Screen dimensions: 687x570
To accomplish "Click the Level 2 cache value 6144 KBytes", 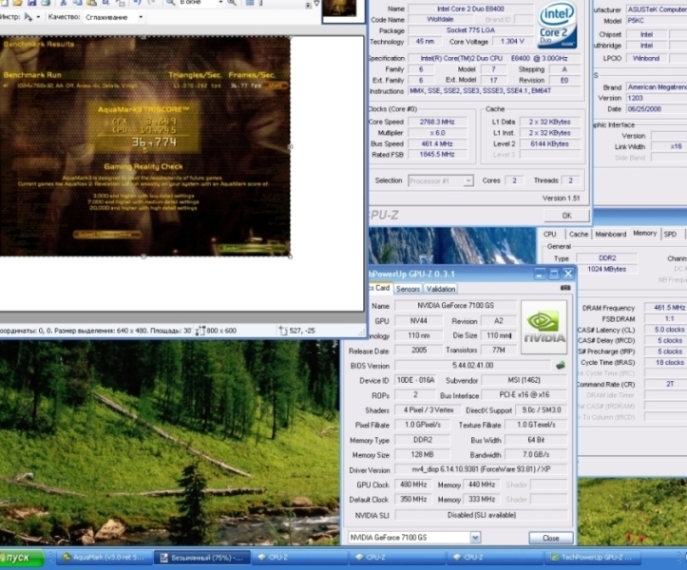I will (x=549, y=144).
